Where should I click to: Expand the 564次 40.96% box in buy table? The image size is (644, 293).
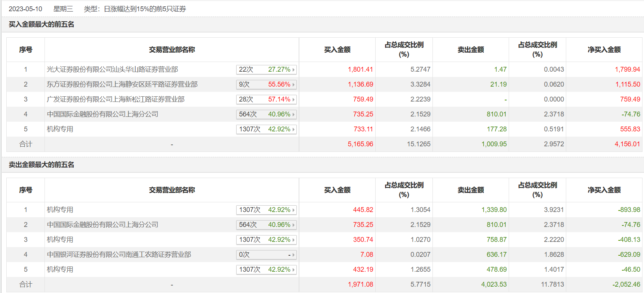293,115
